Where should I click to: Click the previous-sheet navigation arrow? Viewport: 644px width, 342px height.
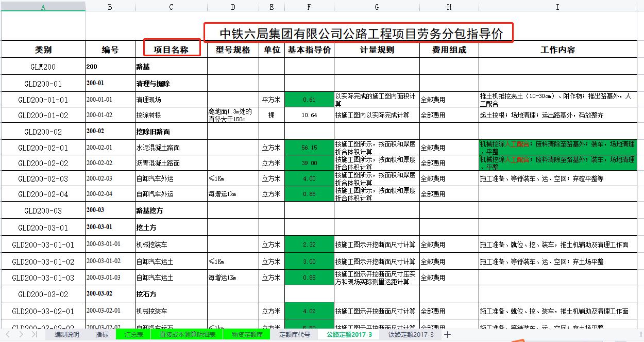[x=8, y=334]
